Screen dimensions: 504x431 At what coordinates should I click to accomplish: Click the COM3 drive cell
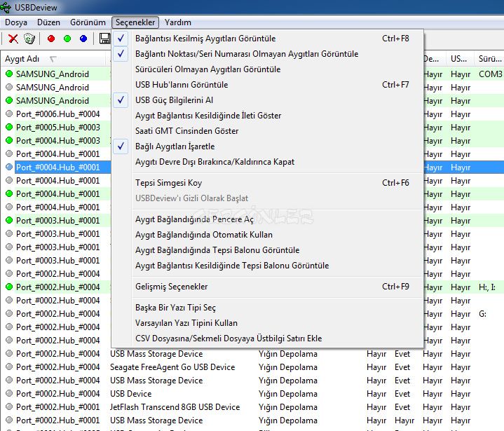pos(491,74)
